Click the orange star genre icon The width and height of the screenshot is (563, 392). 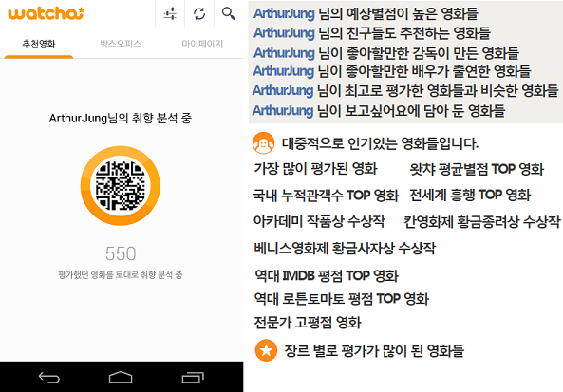(266, 350)
